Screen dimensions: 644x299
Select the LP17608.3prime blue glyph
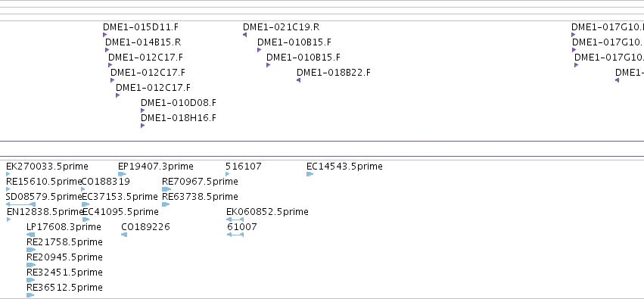(30, 235)
